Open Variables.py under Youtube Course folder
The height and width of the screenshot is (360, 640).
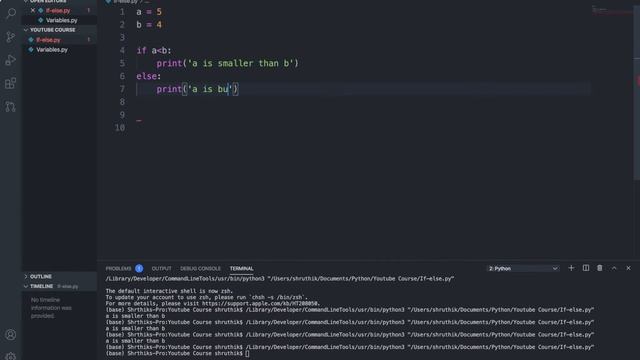pos(52,49)
